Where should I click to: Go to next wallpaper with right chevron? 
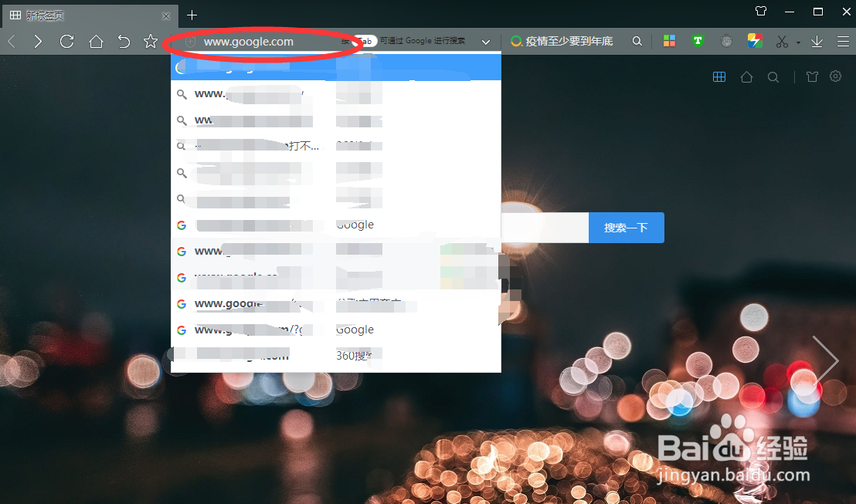(825, 360)
